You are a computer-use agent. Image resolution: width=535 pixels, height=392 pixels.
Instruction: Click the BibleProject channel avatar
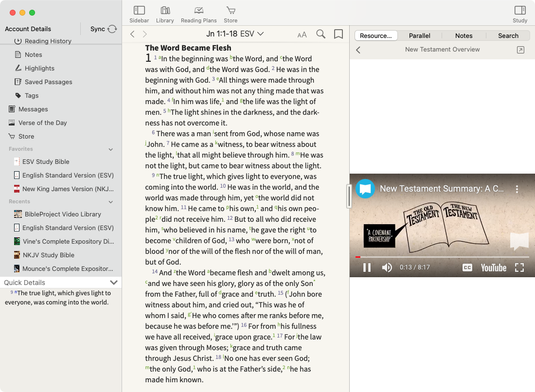(x=365, y=189)
